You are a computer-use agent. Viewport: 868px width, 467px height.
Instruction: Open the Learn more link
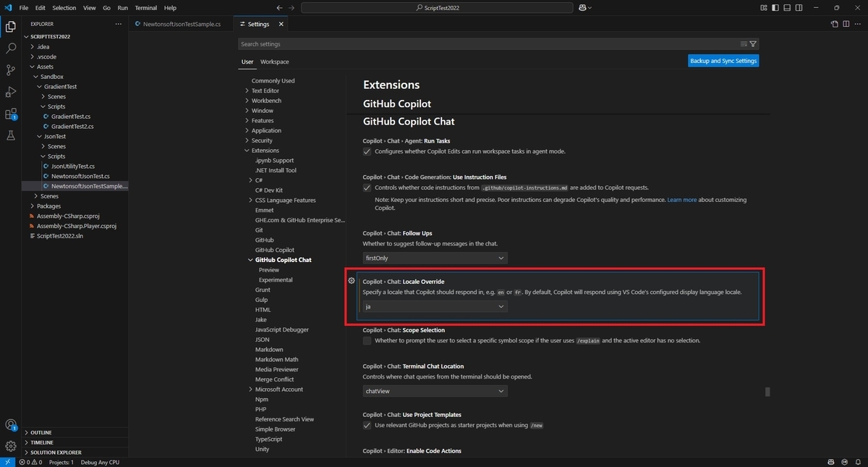(682, 200)
